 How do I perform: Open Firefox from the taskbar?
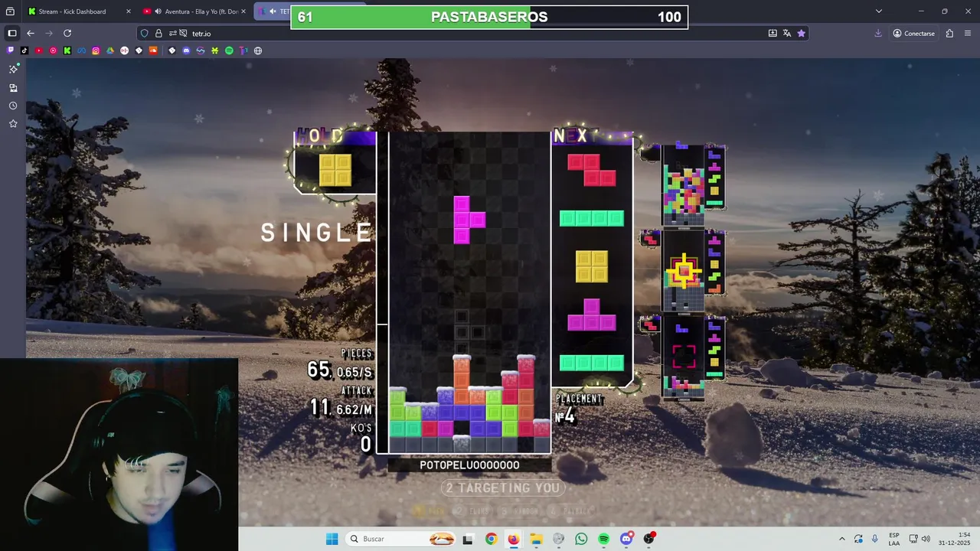pyautogui.click(x=513, y=539)
